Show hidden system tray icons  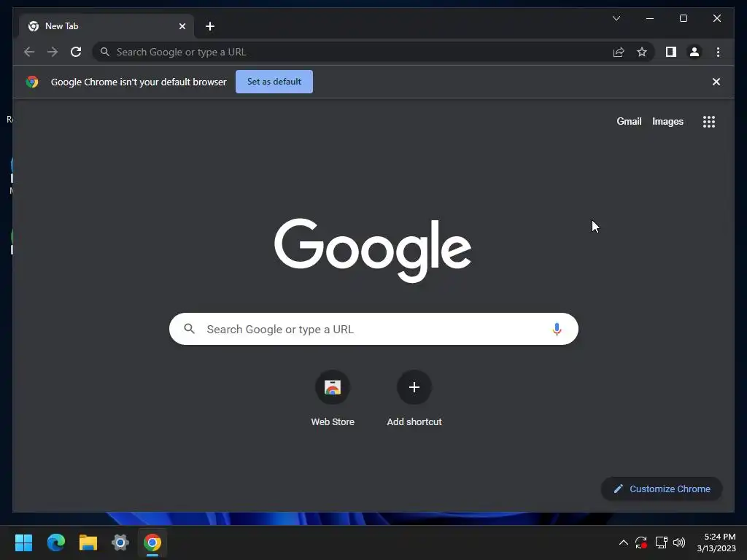(x=623, y=542)
